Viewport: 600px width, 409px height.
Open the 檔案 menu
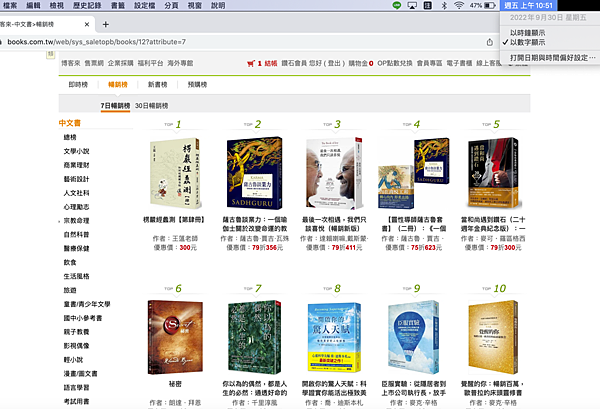click(x=10, y=5)
